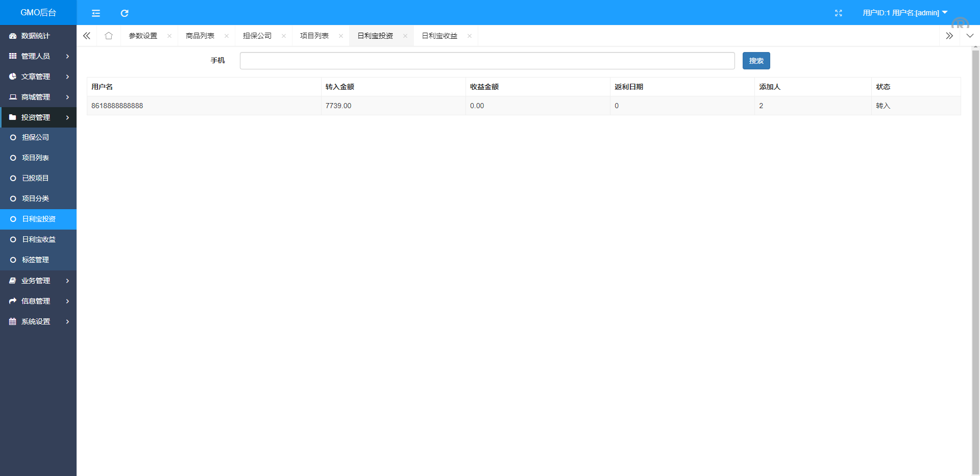
Task: Click the refresh icon in header
Action: (125, 13)
